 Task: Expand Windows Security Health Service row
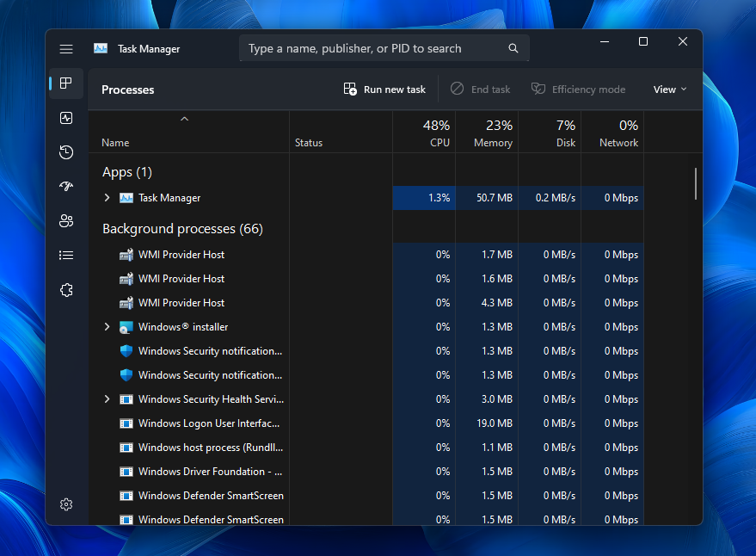tap(107, 399)
